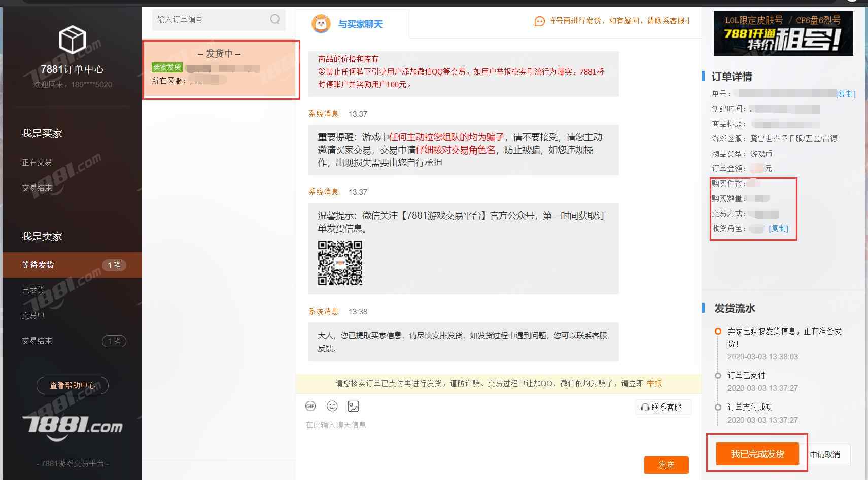868x480 pixels.
Task: Open 交易结束 under 我是卖家
Action: 37,341
